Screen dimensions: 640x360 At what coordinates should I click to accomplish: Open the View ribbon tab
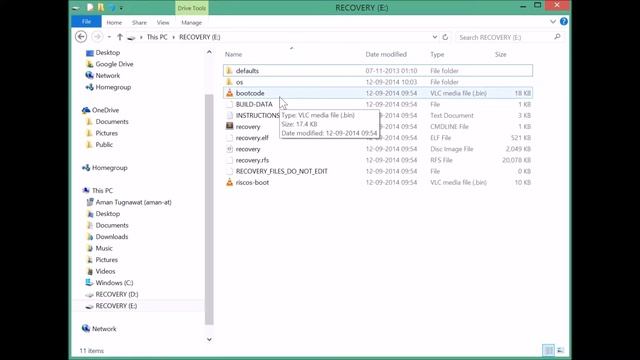[163, 22]
